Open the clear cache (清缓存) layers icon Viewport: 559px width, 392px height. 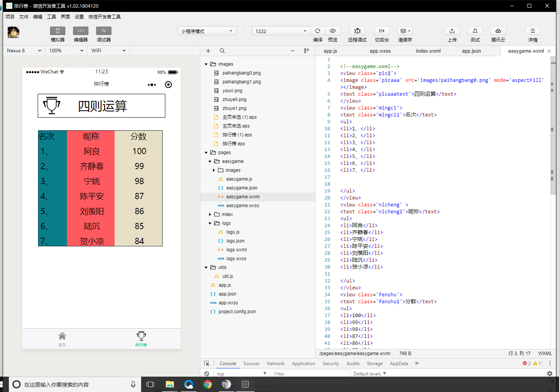(405, 31)
